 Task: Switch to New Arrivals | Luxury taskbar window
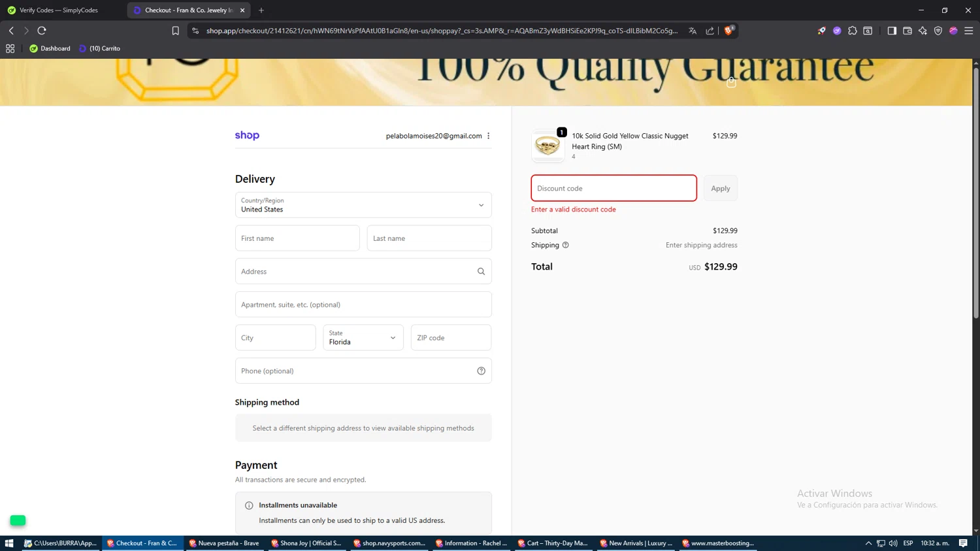pos(636,543)
